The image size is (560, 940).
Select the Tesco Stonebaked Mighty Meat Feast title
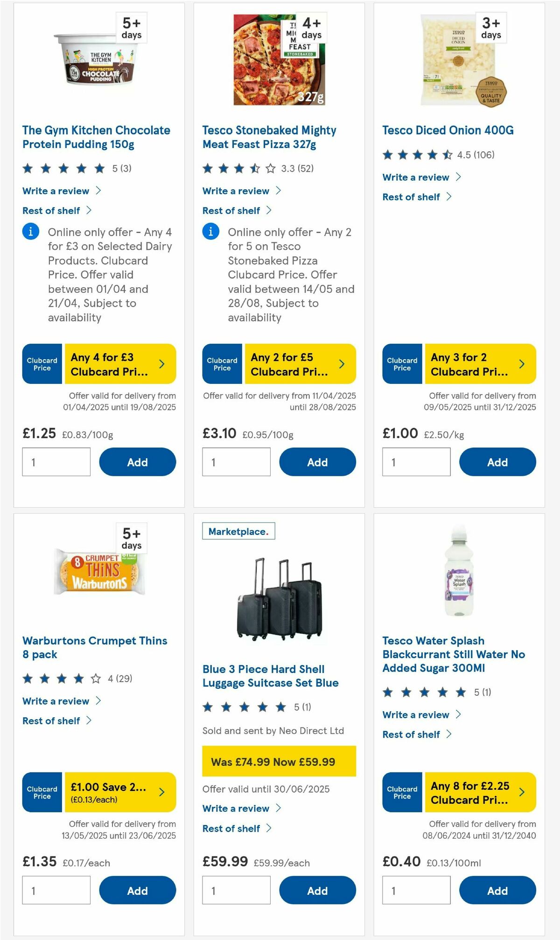tap(269, 137)
